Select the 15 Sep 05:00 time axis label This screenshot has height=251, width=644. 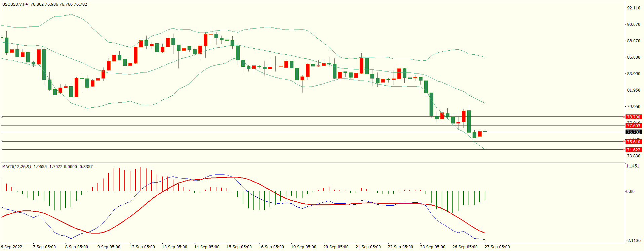click(x=239, y=247)
